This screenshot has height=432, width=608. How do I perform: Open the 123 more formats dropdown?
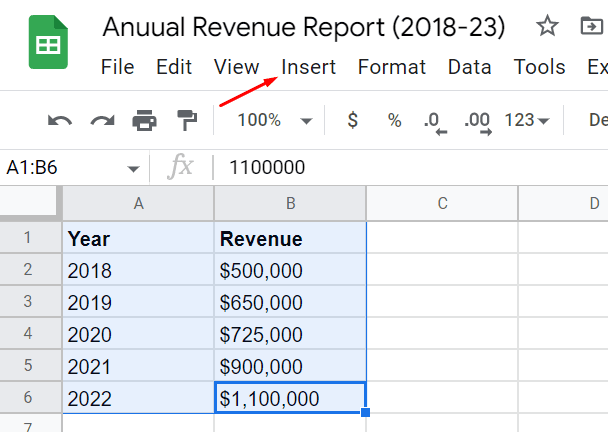[527, 120]
